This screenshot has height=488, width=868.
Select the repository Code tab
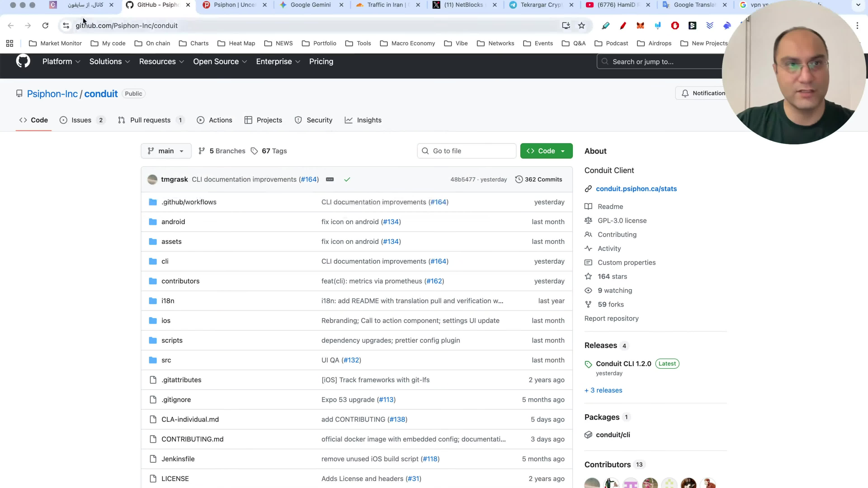click(34, 120)
